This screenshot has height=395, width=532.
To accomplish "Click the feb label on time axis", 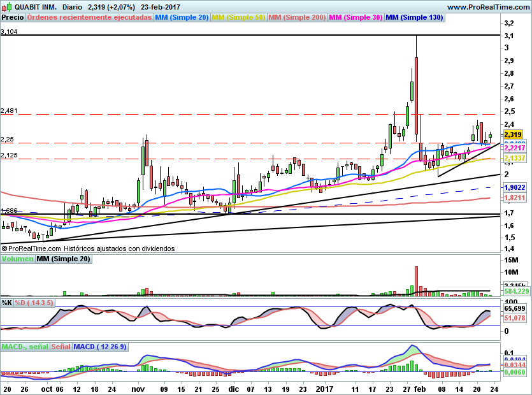I will (x=420, y=389).
